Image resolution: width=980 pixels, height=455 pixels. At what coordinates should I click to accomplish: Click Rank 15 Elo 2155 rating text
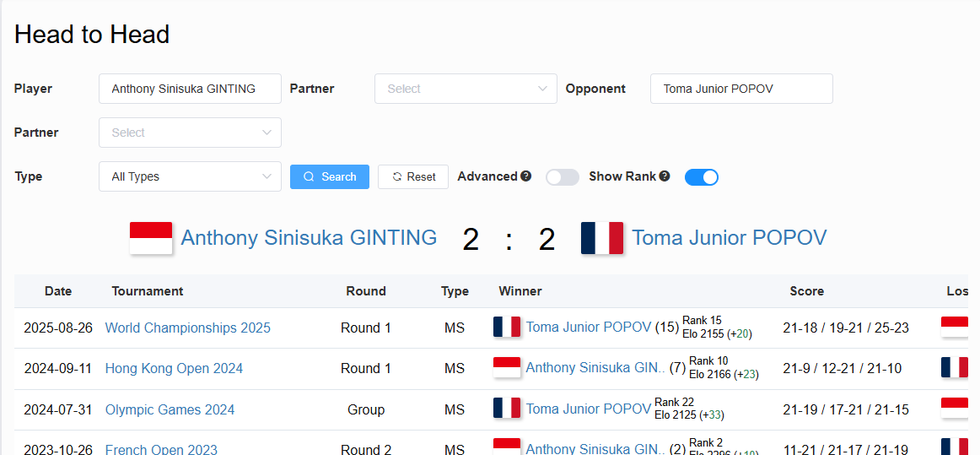pyautogui.click(x=717, y=328)
